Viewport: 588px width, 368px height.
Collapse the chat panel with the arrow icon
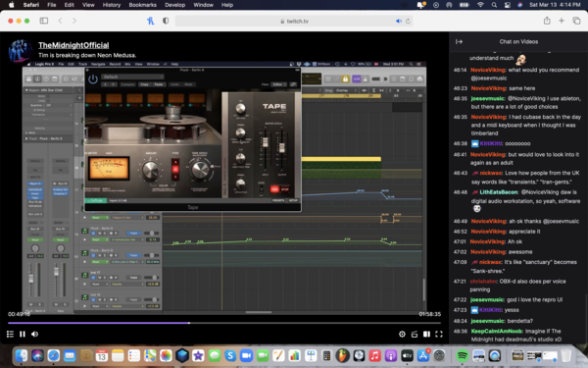459,41
